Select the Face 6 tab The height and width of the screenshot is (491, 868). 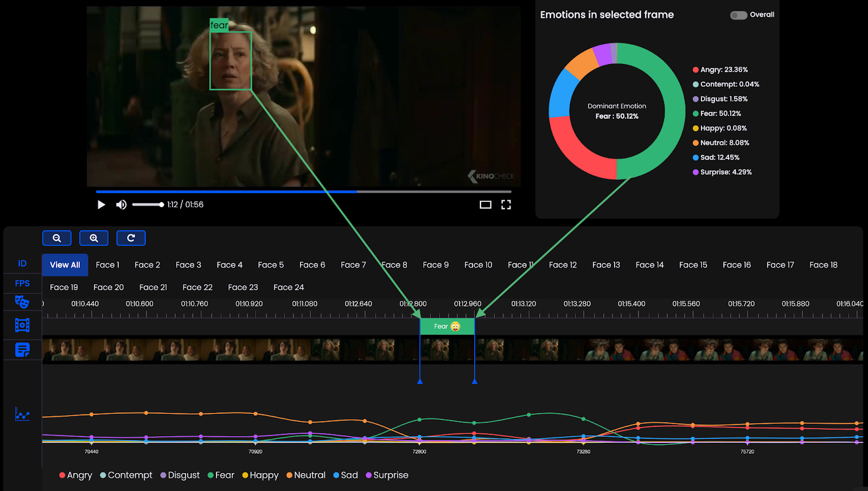coord(312,265)
